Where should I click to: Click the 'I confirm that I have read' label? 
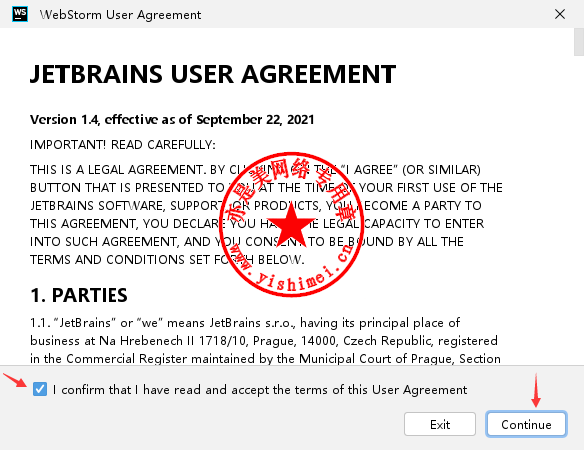click(260, 390)
